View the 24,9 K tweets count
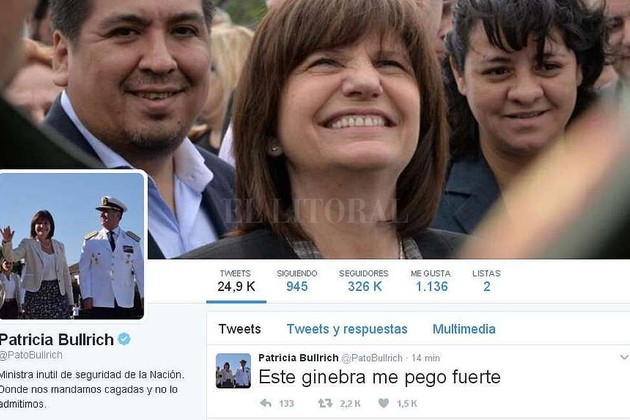 coord(236,281)
